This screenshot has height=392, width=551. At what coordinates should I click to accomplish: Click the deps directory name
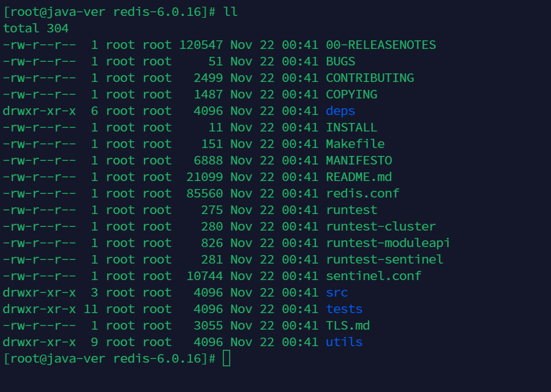click(340, 111)
